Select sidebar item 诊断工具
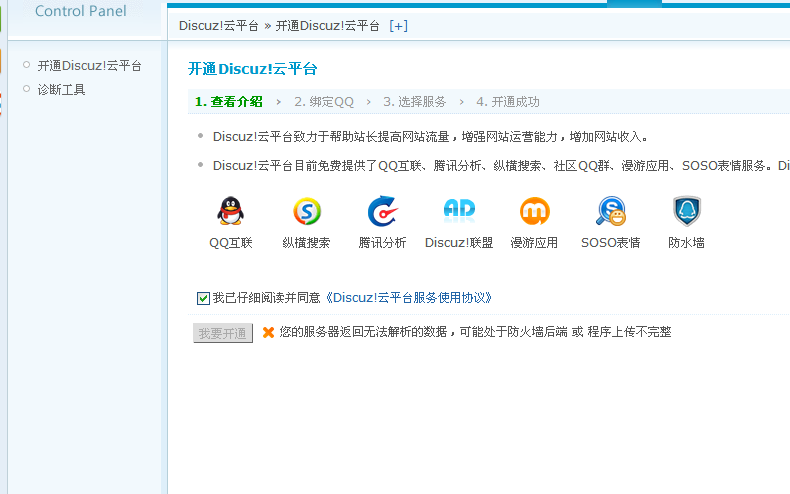 tap(61, 90)
